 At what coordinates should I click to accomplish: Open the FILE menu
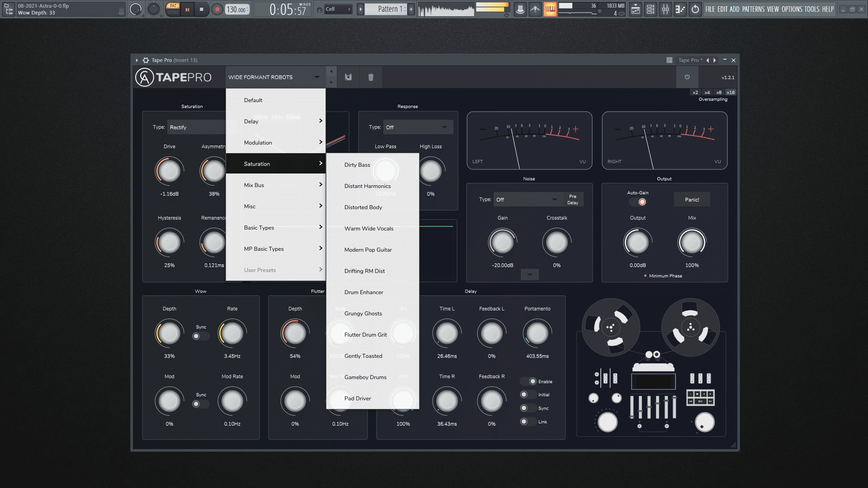click(710, 9)
